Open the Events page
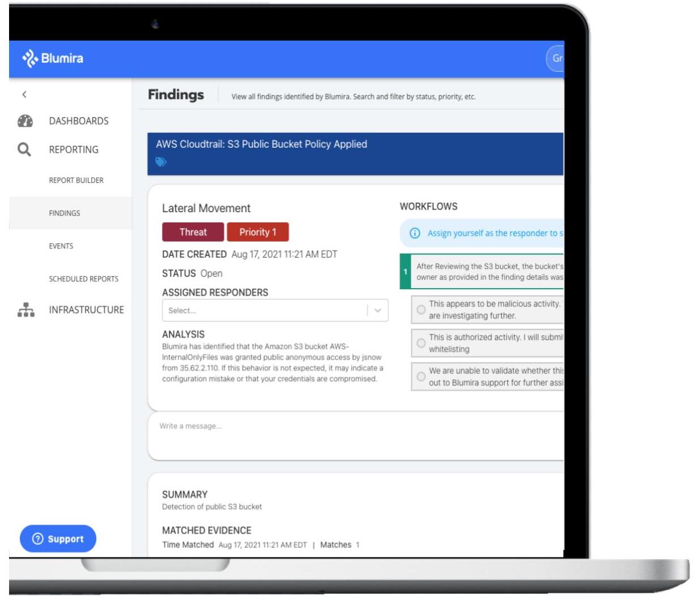The width and height of the screenshot is (700, 597). (x=61, y=246)
